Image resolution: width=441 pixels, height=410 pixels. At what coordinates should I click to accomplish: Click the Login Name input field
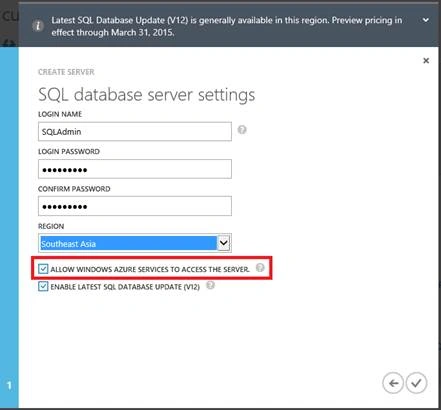(x=135, y=131)
